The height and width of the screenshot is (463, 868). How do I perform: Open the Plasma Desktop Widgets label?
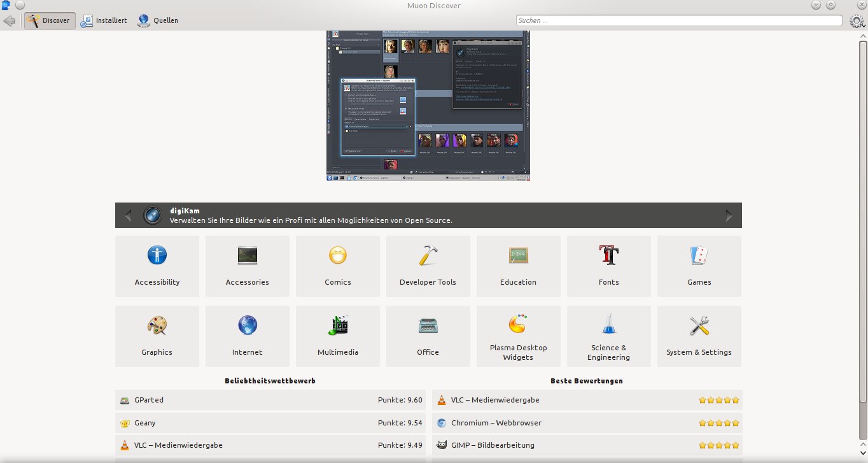519,352
